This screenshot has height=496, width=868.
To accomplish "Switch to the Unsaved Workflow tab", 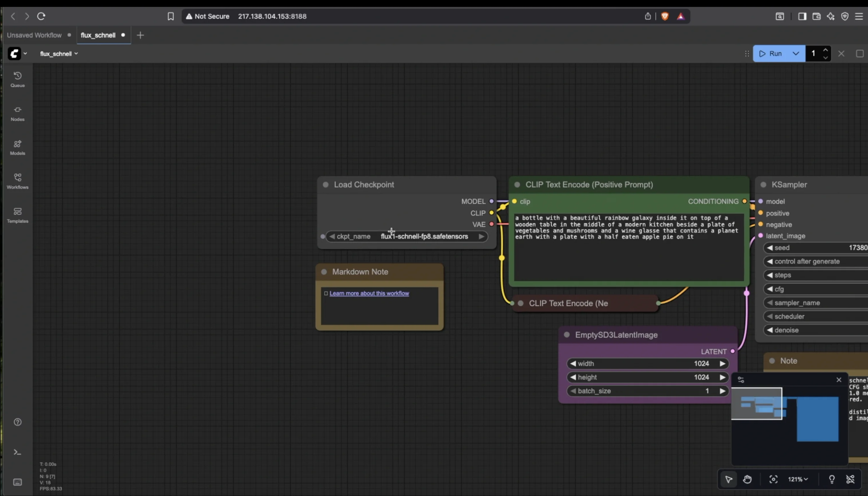I will tap(34, 35).
